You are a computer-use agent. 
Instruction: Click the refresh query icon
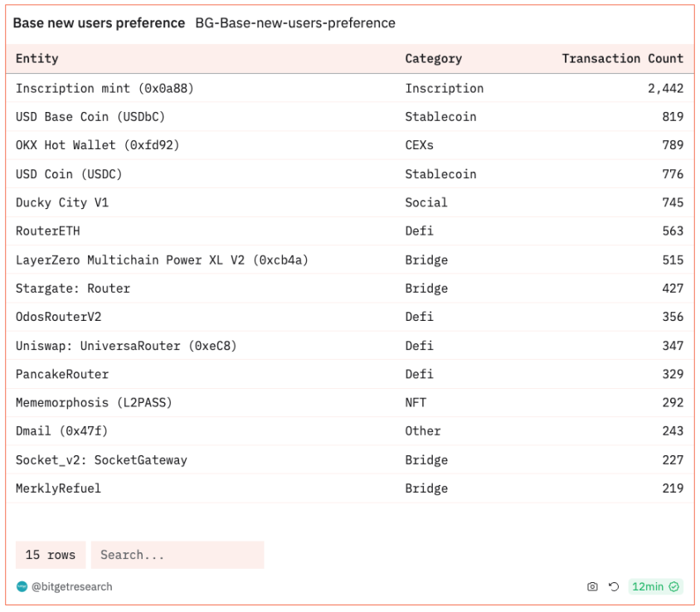(x=614, y=587)
